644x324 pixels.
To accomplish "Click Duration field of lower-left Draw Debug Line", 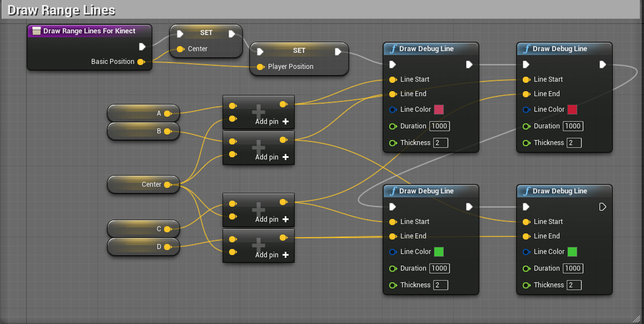I will (x=439, y=268).
